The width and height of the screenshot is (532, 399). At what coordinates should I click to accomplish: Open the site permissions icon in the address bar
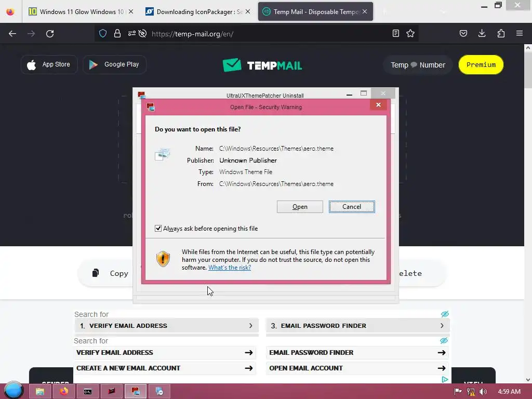tap(131, 33)
